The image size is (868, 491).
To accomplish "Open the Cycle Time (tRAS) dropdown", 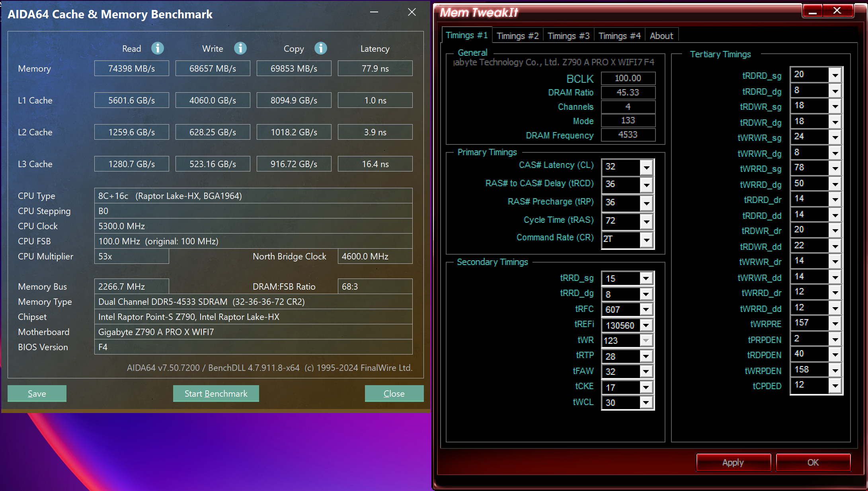I will pos(647,222).
